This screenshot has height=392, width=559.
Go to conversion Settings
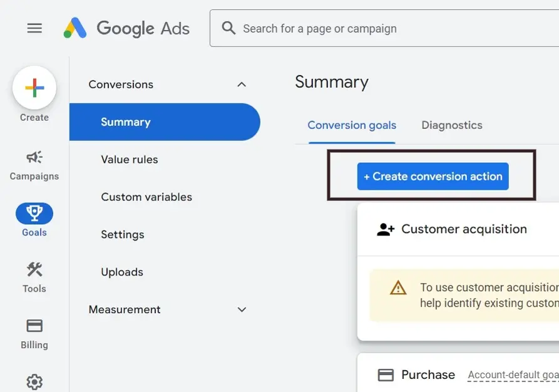click(x=123, y=234)
